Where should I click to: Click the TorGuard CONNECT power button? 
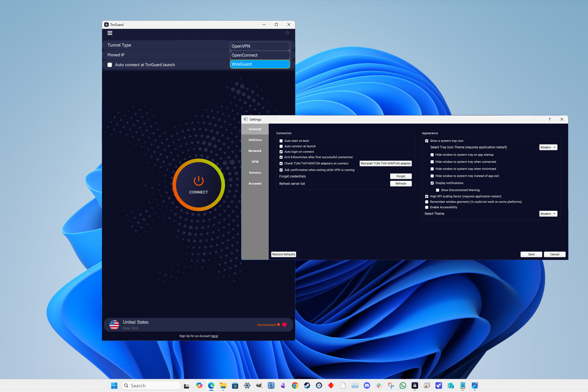(x=198, y=185)
